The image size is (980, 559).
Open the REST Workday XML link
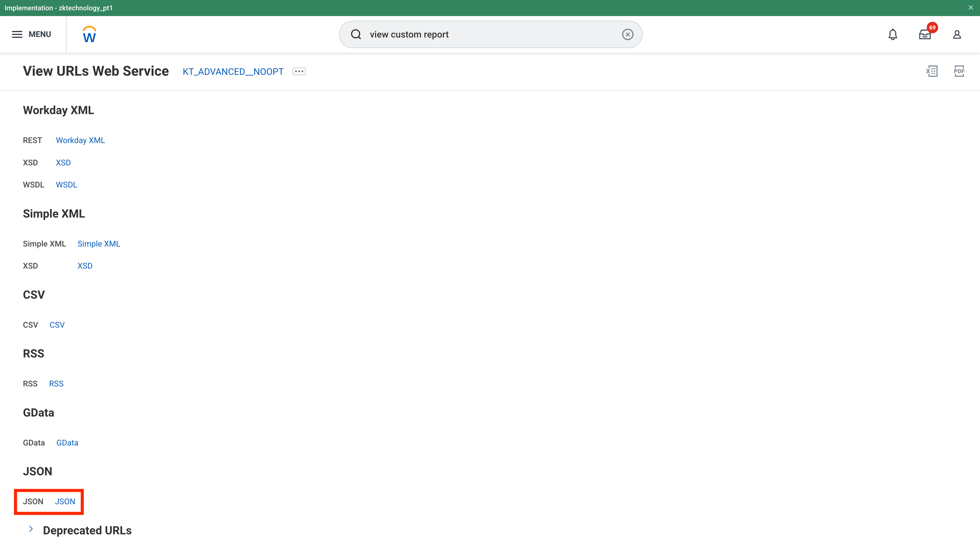[x=80, y=140]
